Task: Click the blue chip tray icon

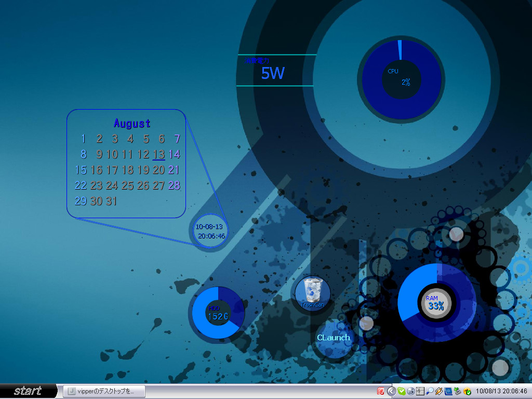Action: [448, 391]
